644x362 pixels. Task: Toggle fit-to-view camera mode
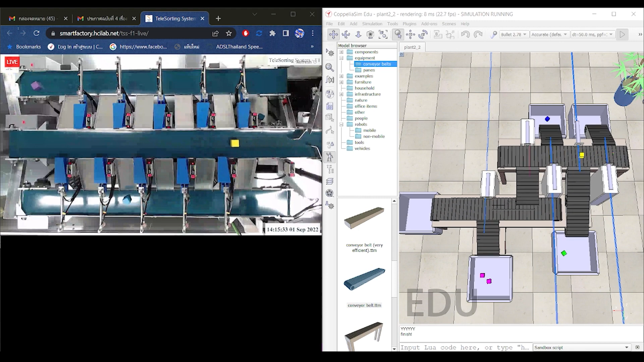[383, 34]
